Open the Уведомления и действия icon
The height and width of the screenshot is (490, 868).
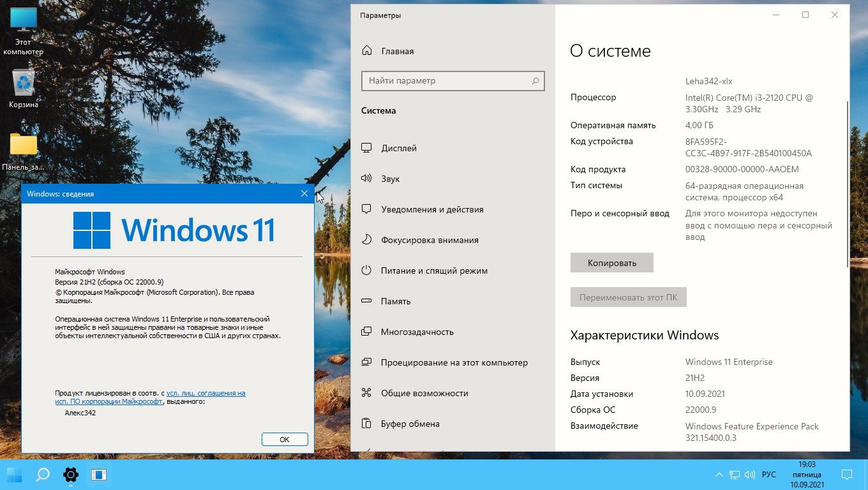point(366,209)
